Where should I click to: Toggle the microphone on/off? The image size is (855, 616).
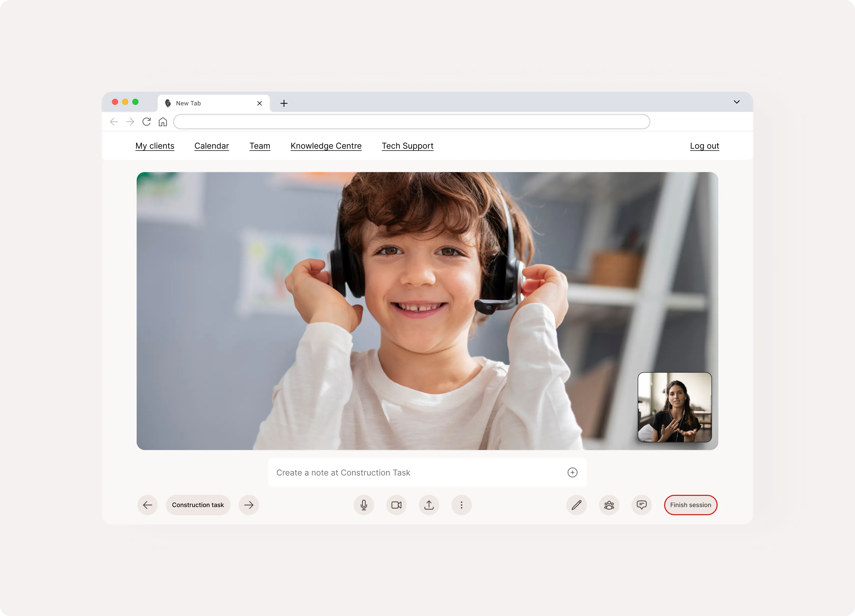pos(364,505)
